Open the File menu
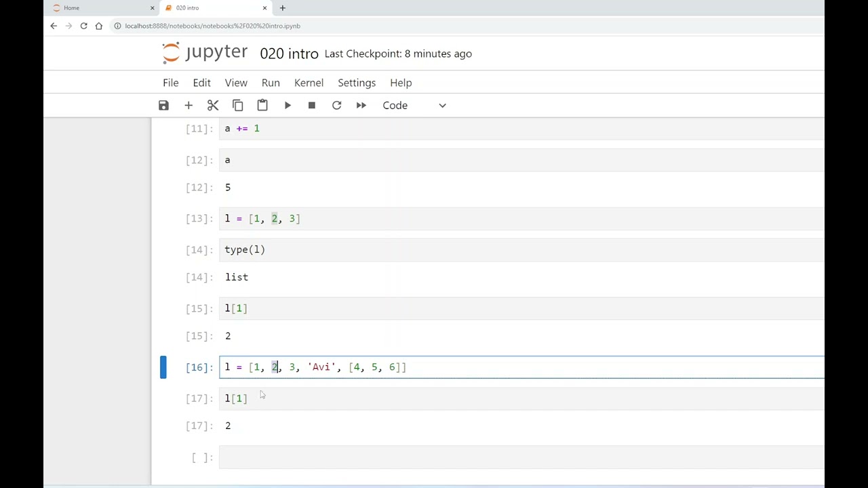 (171, 83)
